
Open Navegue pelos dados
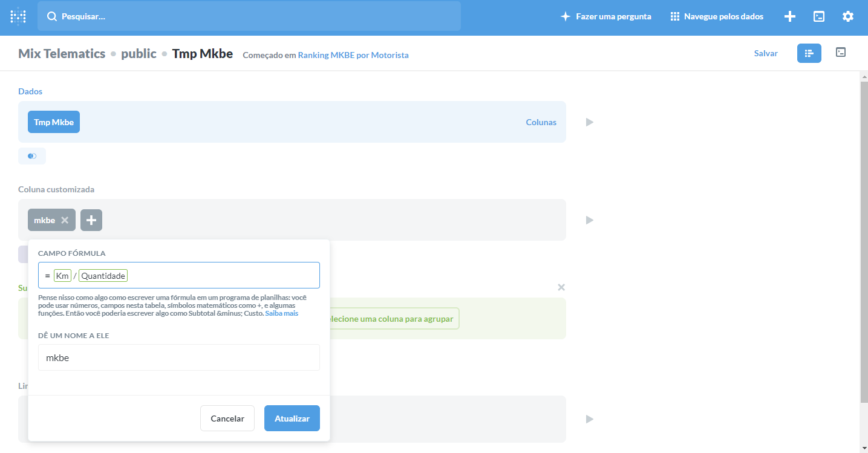[717, 16]
